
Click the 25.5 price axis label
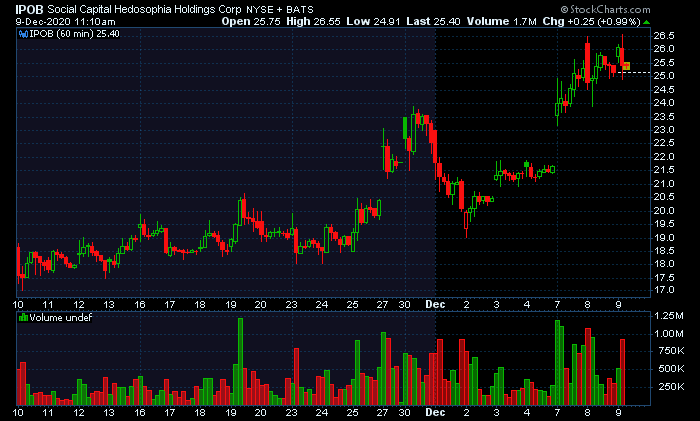664,63
